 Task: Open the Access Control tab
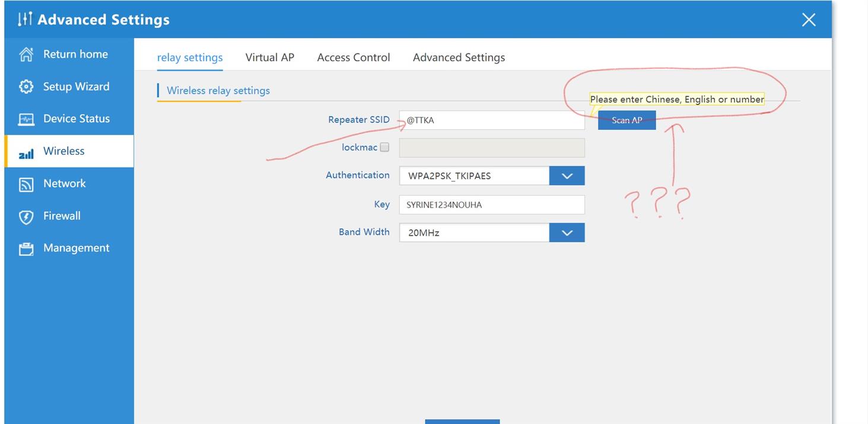point(353,58)
